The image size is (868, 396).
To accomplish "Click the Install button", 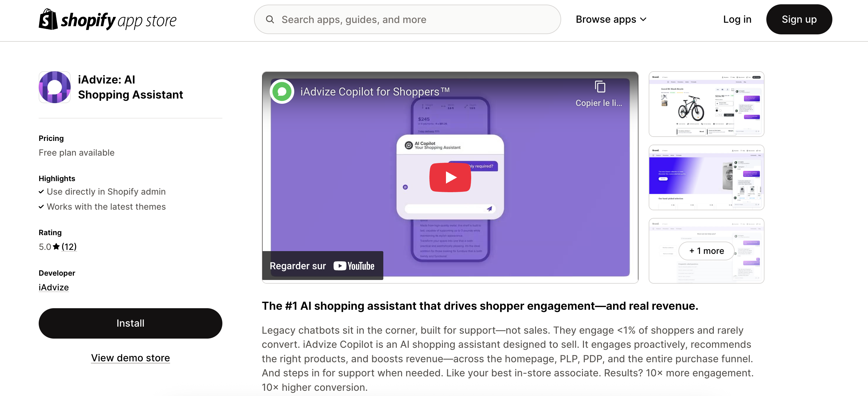I will 131,323.
